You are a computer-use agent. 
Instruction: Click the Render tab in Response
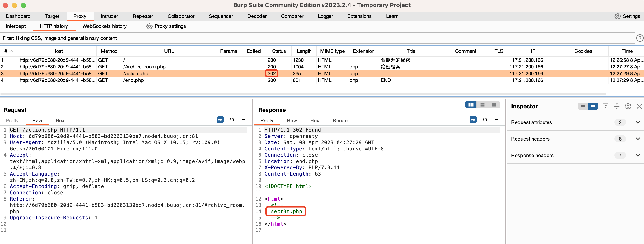(x=341, y=120)
